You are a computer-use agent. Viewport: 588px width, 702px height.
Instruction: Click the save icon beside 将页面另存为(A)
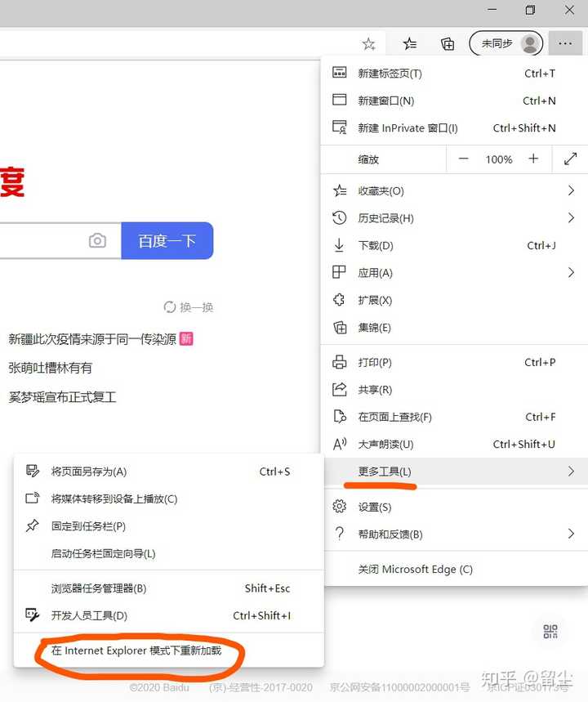point(32,471)
